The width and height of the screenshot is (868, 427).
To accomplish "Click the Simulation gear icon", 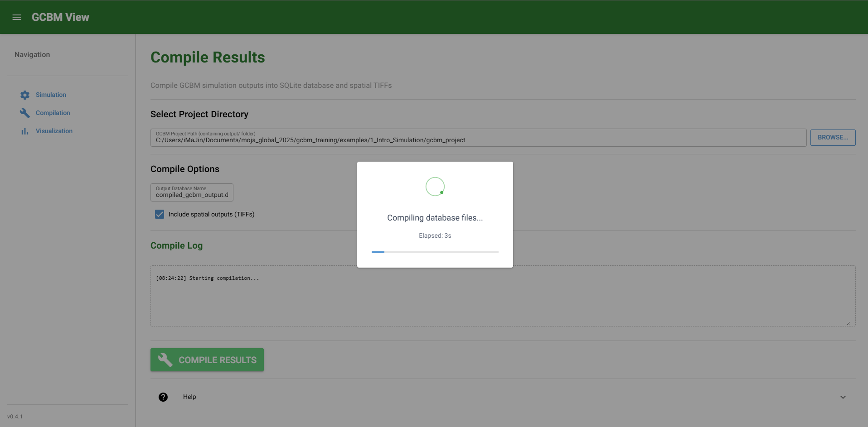I will tap(25, 95).
